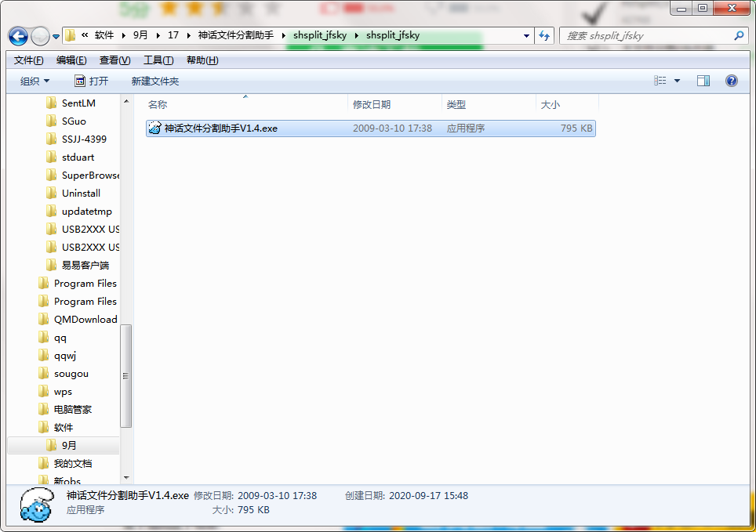
Task: Select stduart folder in tree
Action: point(78,157)
